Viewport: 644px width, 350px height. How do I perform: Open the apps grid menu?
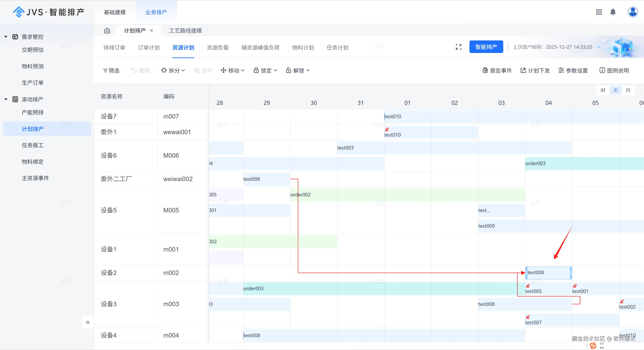[599, 12]
